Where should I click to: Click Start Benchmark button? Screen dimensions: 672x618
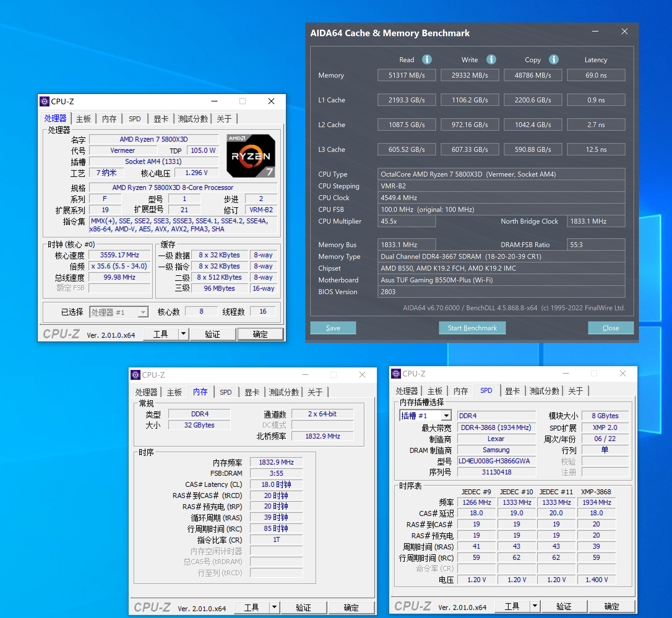[472, 328]
